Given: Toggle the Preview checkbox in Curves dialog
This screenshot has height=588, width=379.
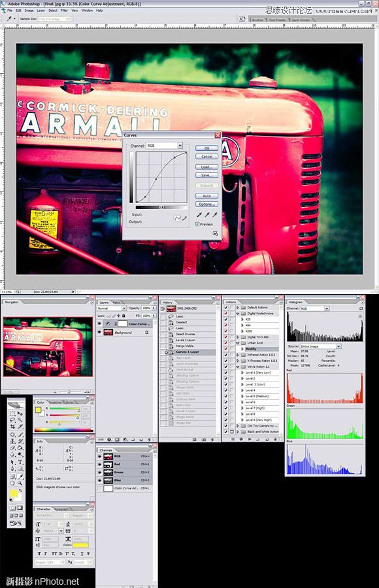Looking at the screenshot, I should (x=197, y=224).
